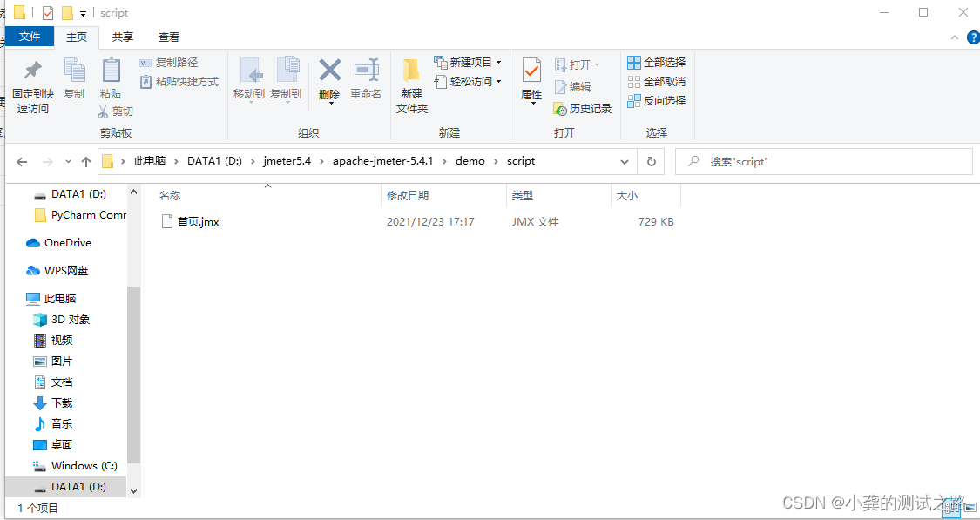The image size is (980, 520).
Task: Select 全部选择 to select all items
Action: pyautogui.click(x=656, y=62)
